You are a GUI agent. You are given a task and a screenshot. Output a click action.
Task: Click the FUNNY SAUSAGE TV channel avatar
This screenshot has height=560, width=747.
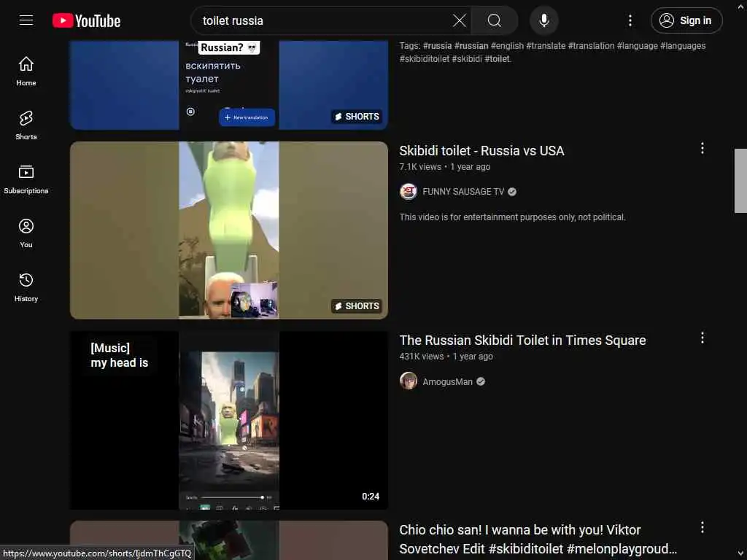[x=409, y=192]
